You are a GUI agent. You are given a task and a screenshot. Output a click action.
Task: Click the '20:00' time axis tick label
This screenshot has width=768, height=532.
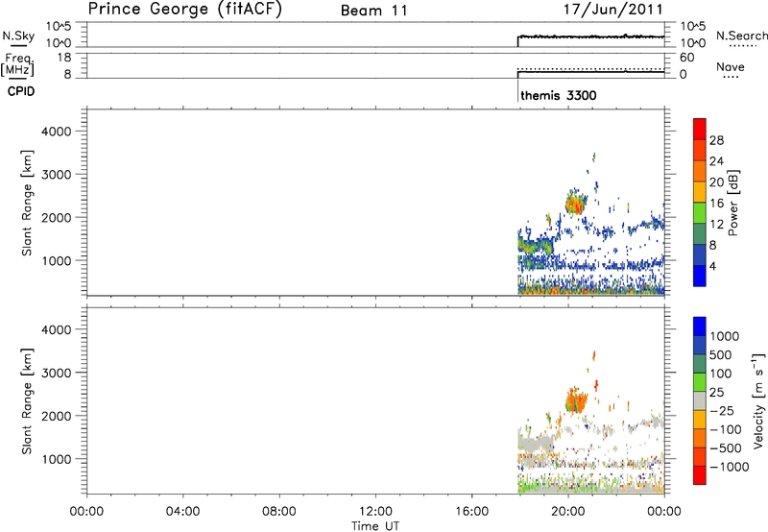click(x=568, y=512)
